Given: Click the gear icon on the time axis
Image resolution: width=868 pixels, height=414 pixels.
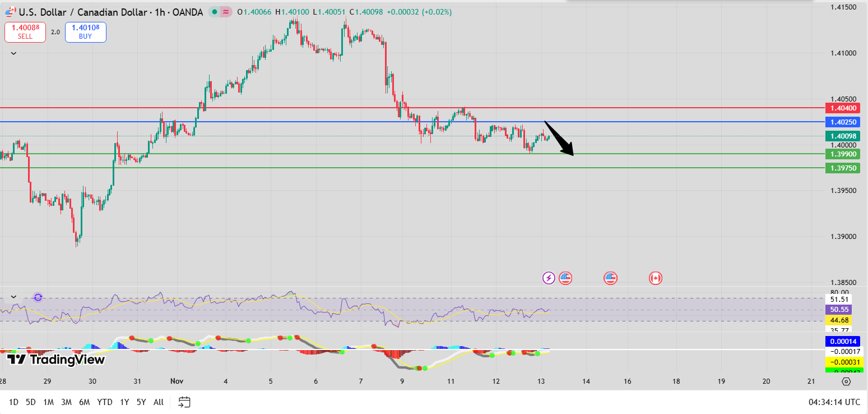Looking at the screenshot, I should tap(845, 380).
